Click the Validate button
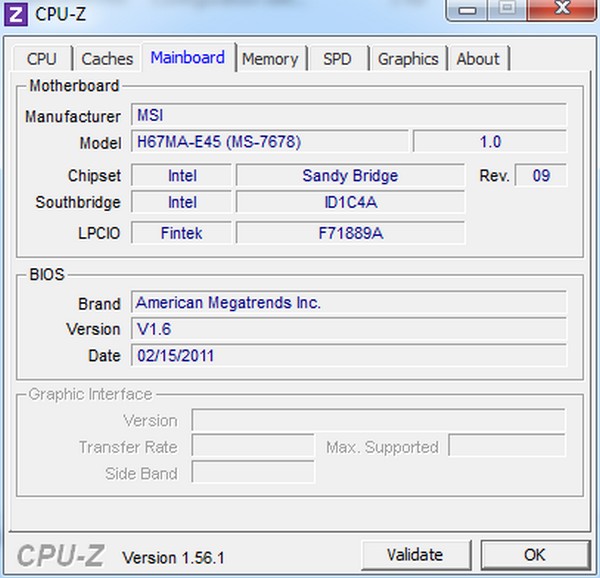Viewport: 600px width, 578px height. tap(416, 555)
